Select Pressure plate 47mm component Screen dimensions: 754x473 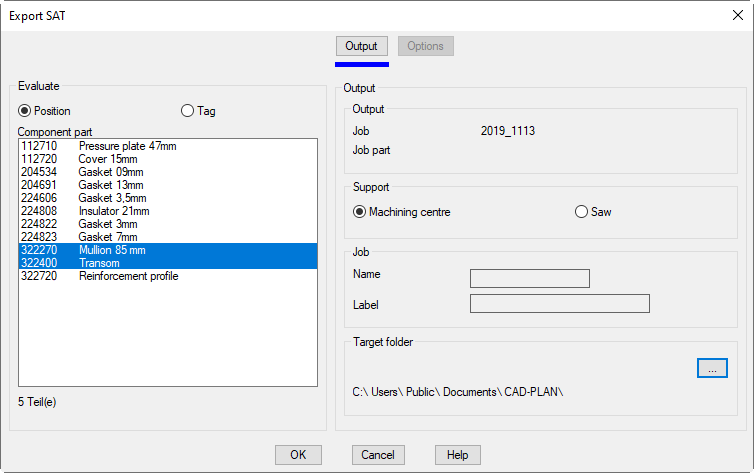point(127,146)
